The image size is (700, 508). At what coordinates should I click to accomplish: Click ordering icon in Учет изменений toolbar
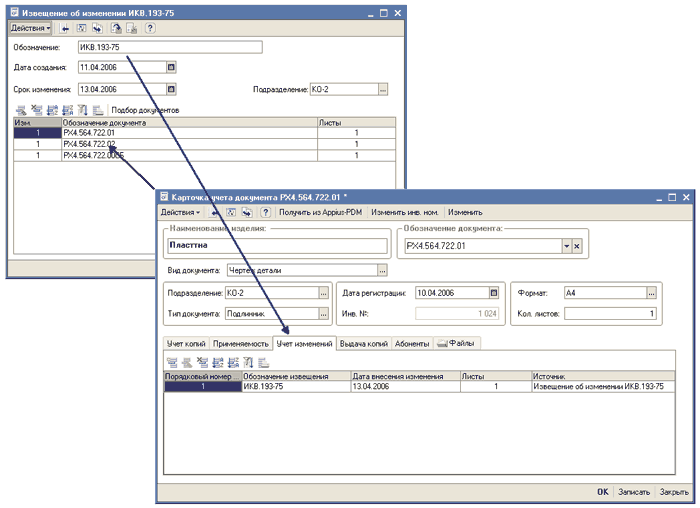click(248, 363)
